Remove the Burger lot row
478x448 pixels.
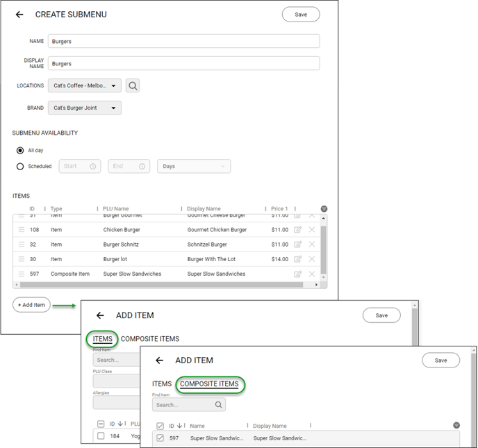312,259
